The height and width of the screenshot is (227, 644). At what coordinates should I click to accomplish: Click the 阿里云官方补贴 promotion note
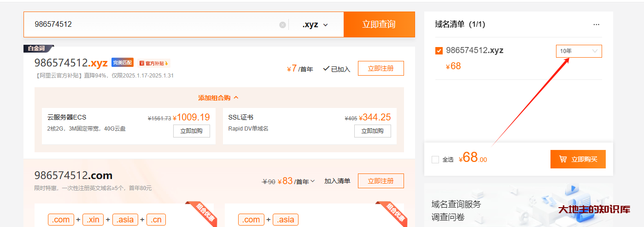tap(104, 75)
